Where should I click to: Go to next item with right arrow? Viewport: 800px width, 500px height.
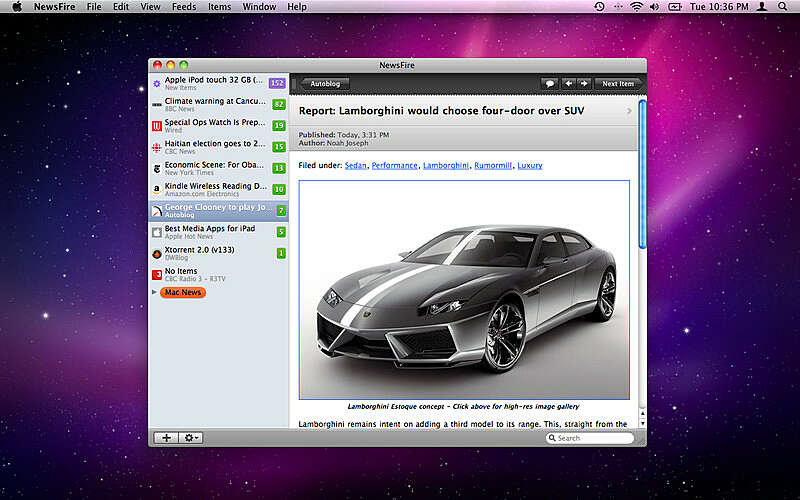(584, 84)
